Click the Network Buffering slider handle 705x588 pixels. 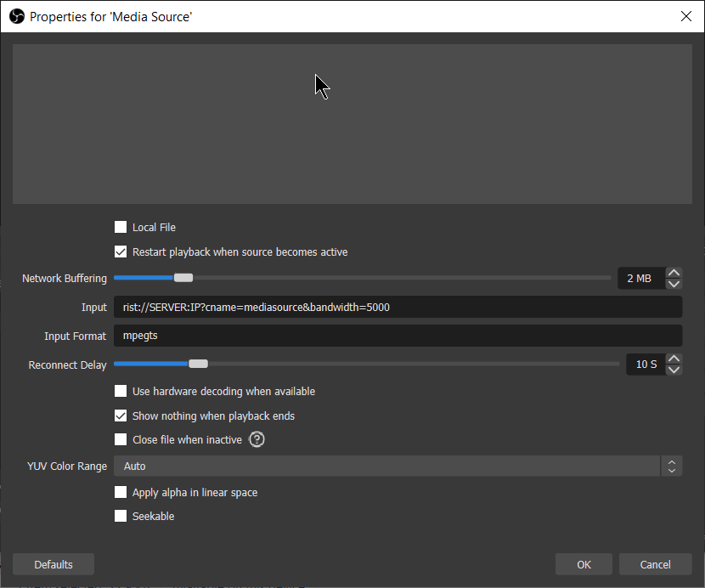(x=183, y=278)
